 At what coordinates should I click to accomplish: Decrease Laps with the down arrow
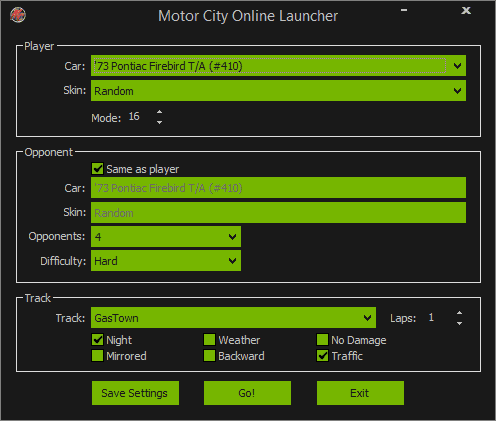(459, 323)
